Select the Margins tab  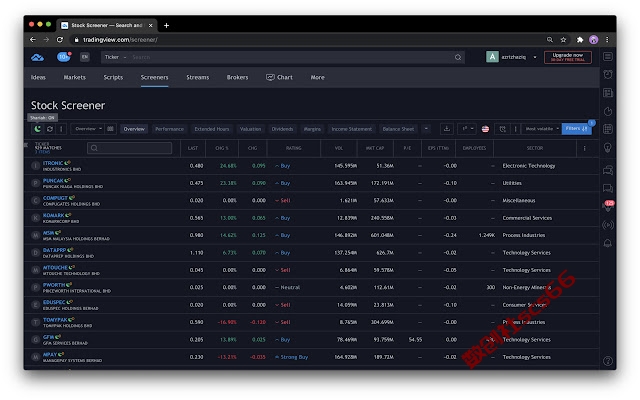tap(312, 129)
